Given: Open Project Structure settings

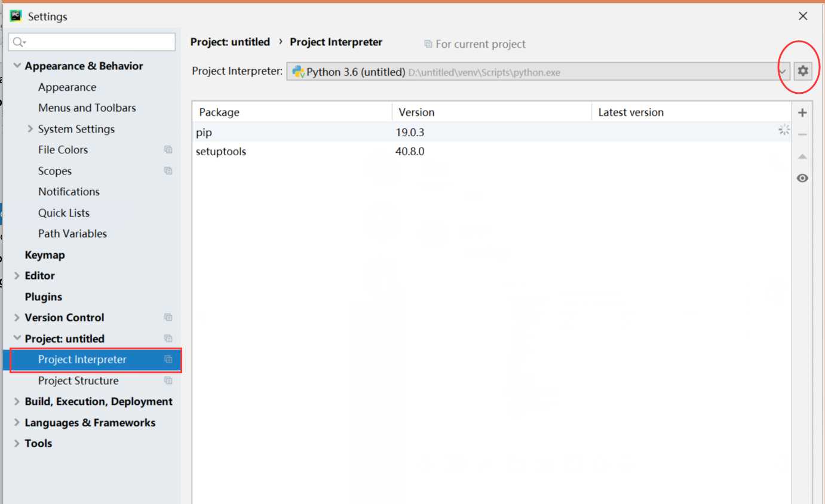Looking at the screenshot, I should [x=78, y=380].
